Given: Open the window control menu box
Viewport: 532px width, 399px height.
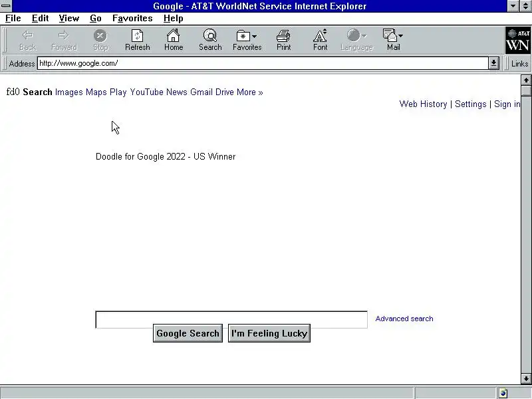Looking at the screenshot, I should [x=6, y=6].
